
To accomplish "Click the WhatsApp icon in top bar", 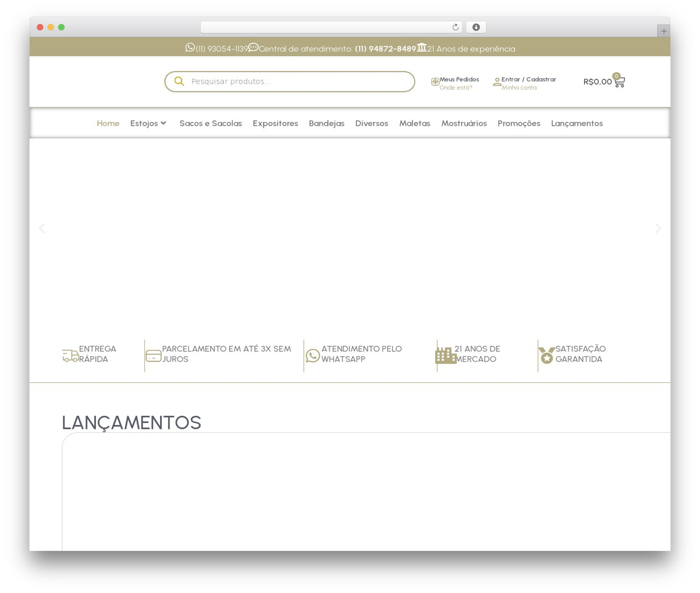I will click(190, 48).
